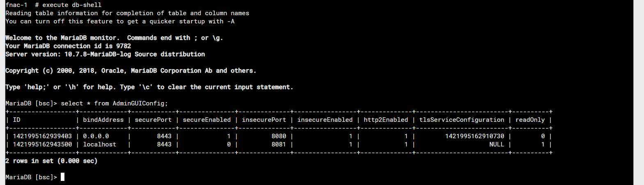
Task: Click the terminal cursor at the MariaDB prompt
Action: click(62, 177)
